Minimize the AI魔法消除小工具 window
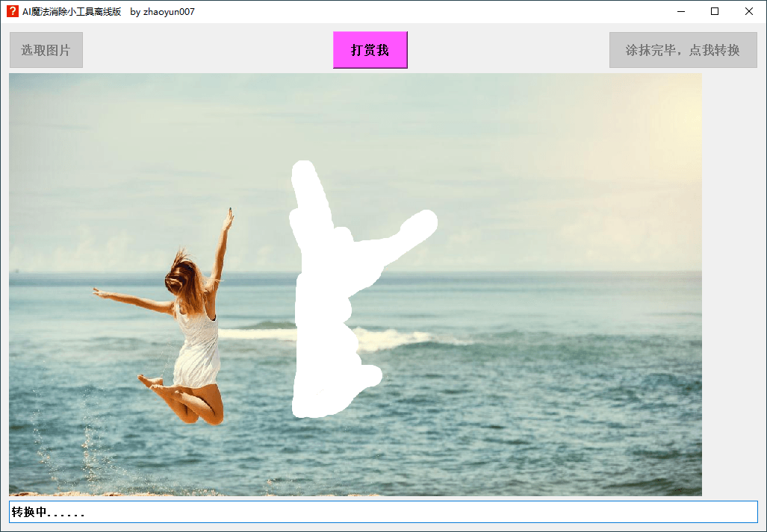Screen dimensions: 767x532 point(680,11)
